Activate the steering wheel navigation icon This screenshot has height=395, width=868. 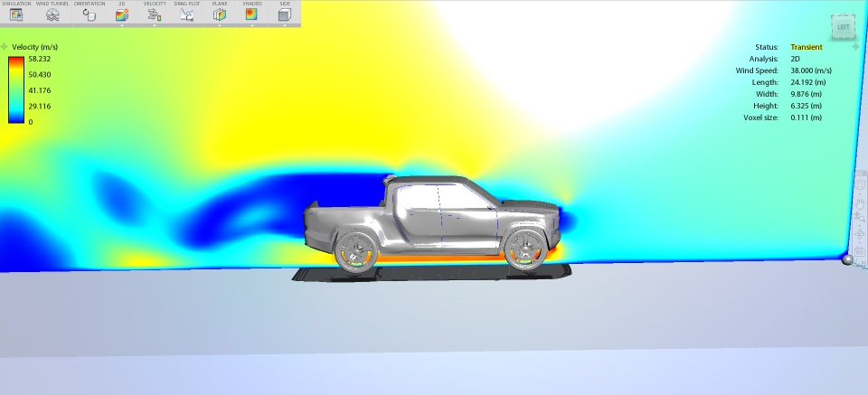click(x=860, y=184)
